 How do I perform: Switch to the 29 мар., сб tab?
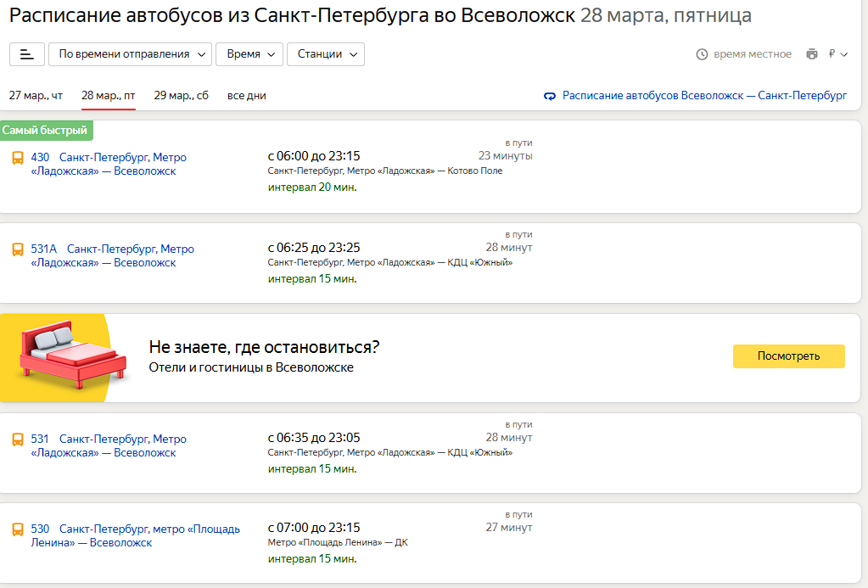pyautogui.click(x=181, y=96)
